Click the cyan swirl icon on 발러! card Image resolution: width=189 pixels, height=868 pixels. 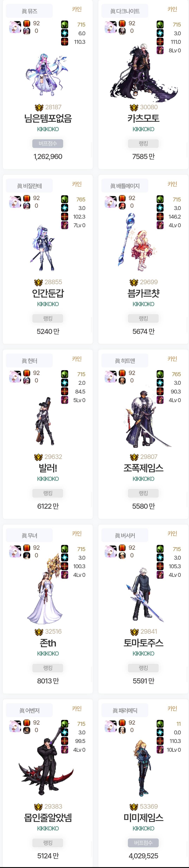coord(64,383)
